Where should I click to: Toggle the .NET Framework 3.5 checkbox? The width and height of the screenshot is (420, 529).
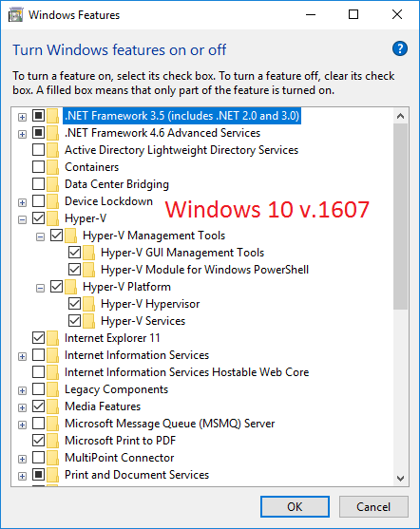point(39,116)
